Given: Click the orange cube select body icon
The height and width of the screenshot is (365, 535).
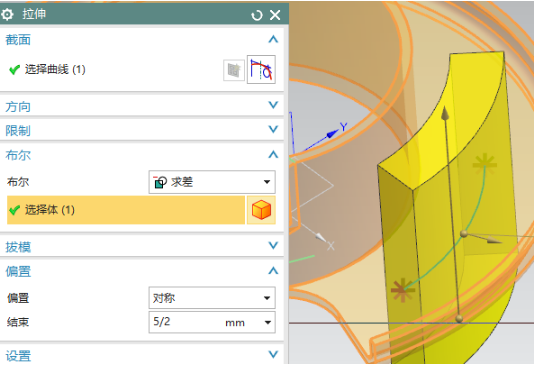Looking at the screenshot, I should pos(261,210).
